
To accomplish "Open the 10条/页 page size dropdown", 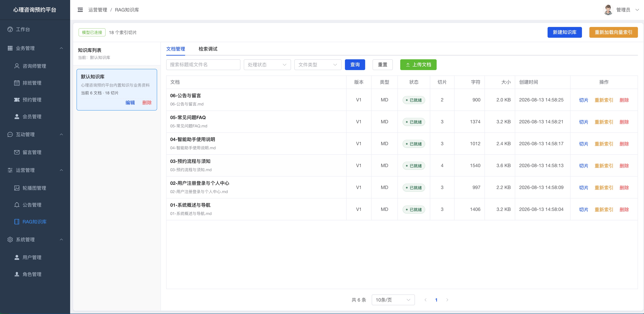I will (393, 300).
